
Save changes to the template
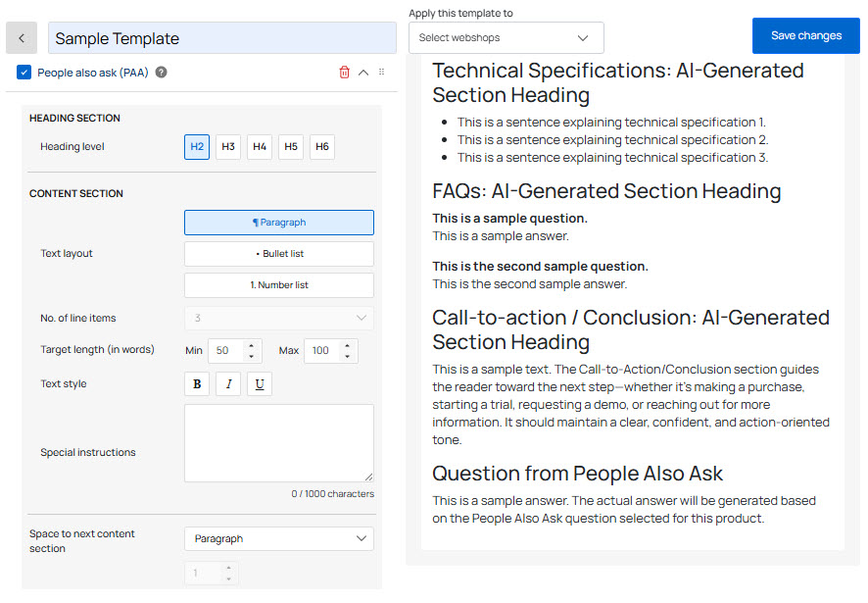(805, 36)
